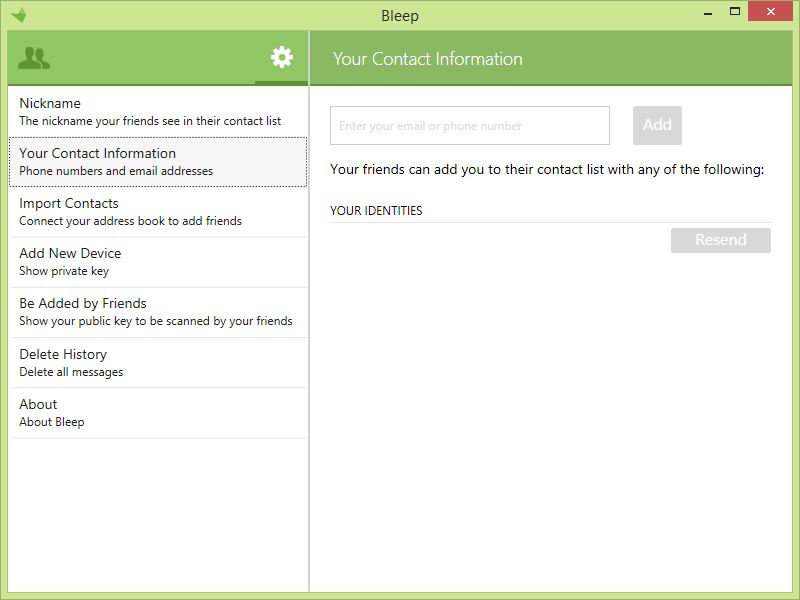Focus the email or phone number field

pos(470,126)
